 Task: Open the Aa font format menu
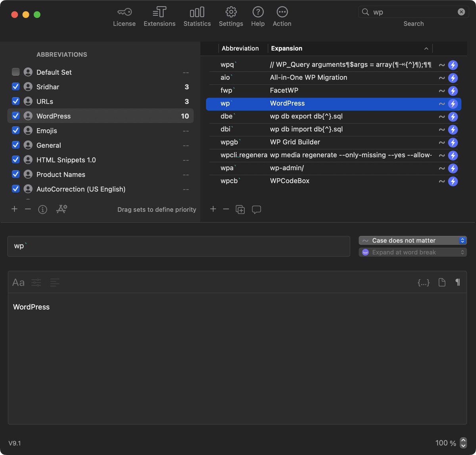point(18,282)
